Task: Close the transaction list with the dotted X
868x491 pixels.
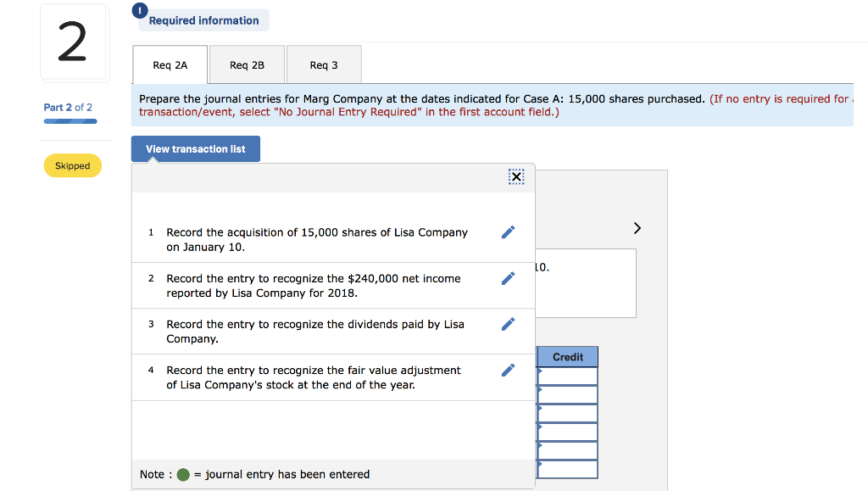Action: 516,176
